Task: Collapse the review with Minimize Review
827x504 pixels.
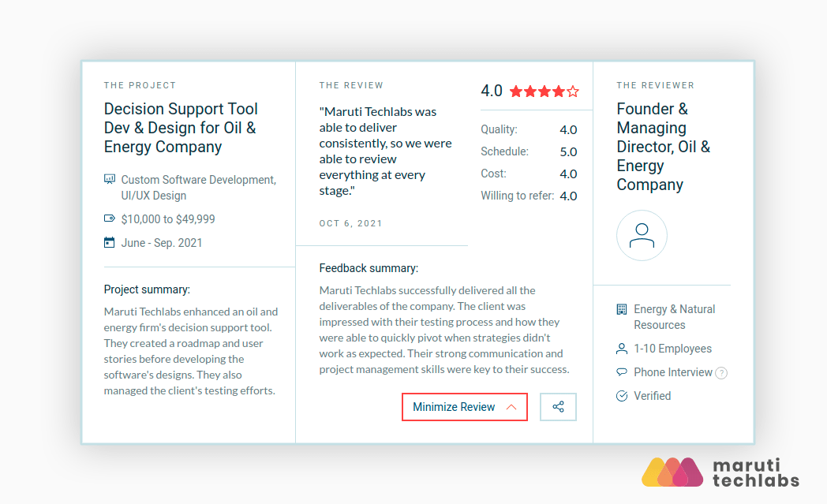Action: [x=464, y=407]
